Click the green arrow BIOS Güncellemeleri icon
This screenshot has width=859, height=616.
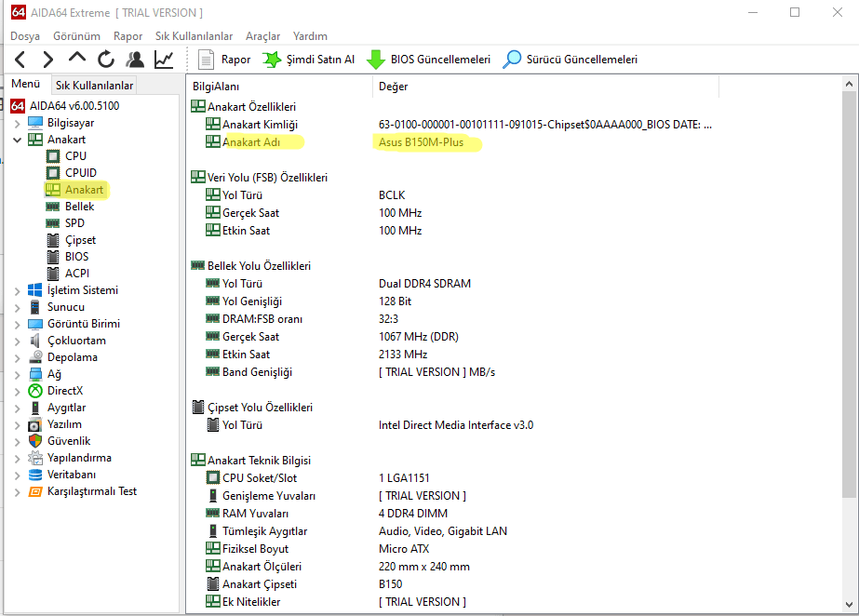[375, 60]
